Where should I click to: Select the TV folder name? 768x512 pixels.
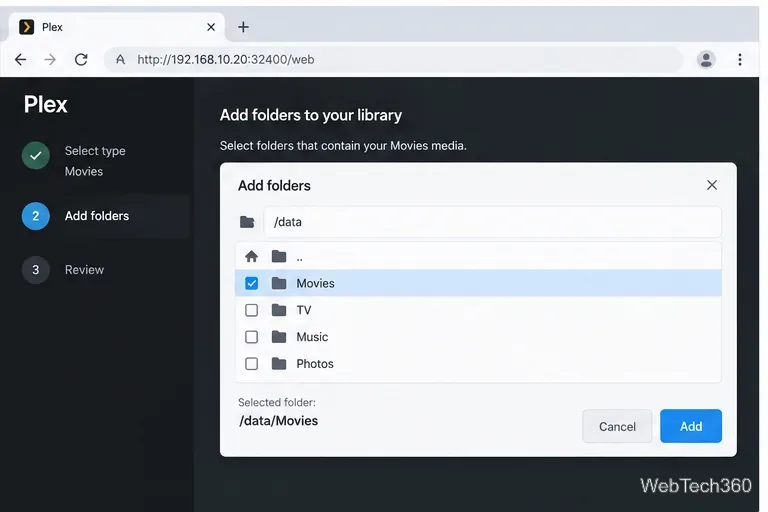coord(304,310)
